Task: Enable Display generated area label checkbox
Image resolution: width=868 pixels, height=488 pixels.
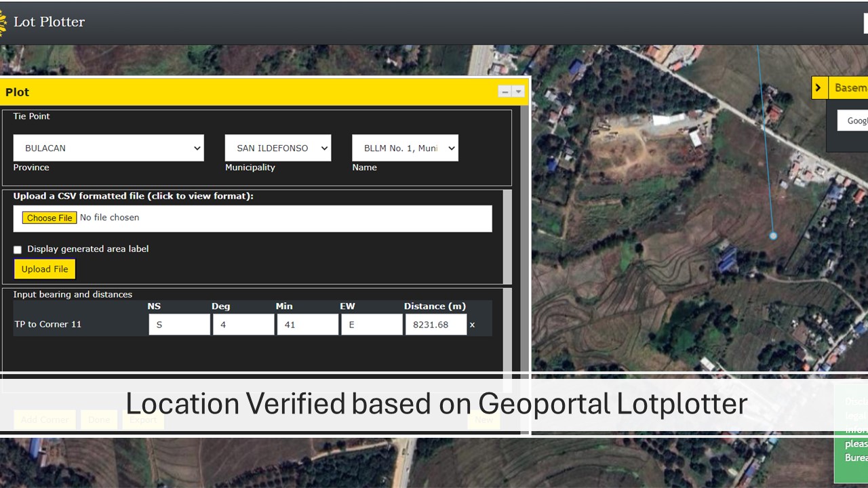Action: 18,249
